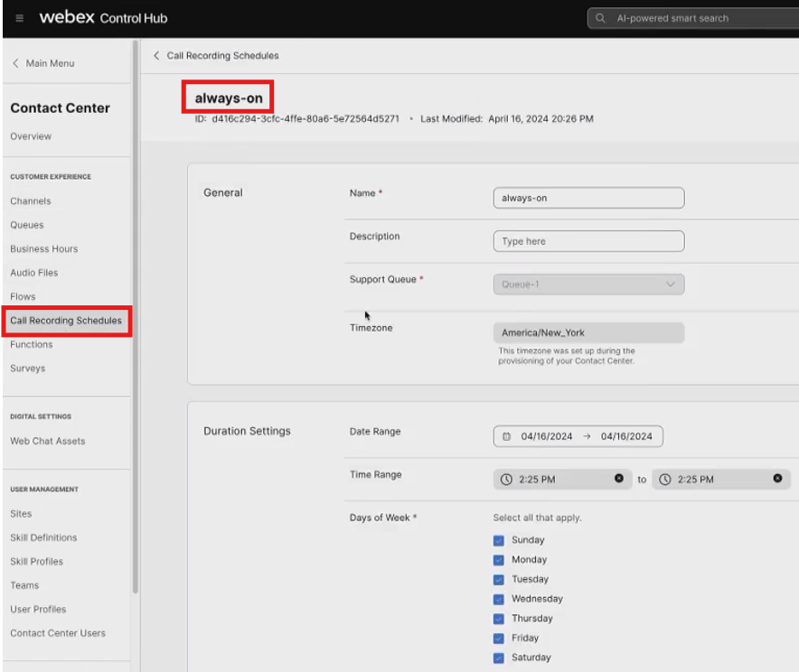Click the search magnifier icon

pos(601,18)
